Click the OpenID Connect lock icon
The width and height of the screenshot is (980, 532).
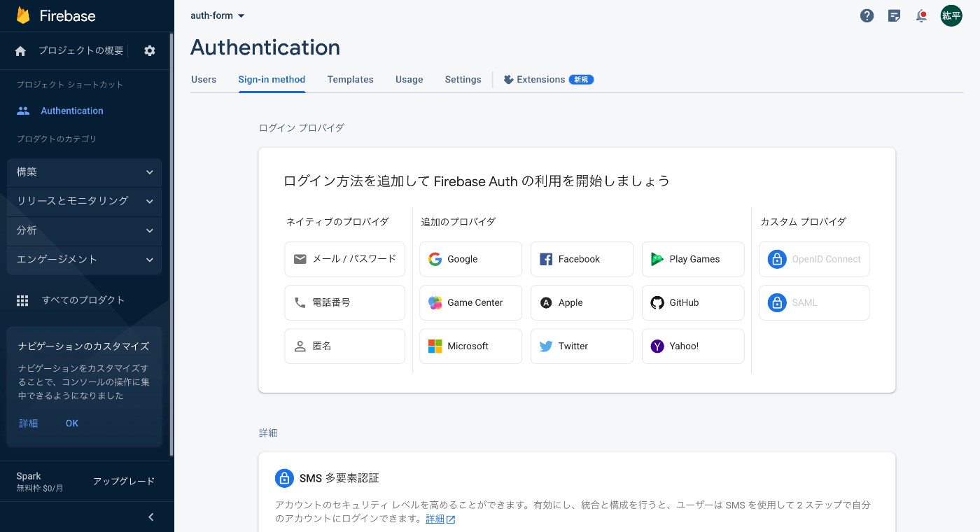pos(777,259)
